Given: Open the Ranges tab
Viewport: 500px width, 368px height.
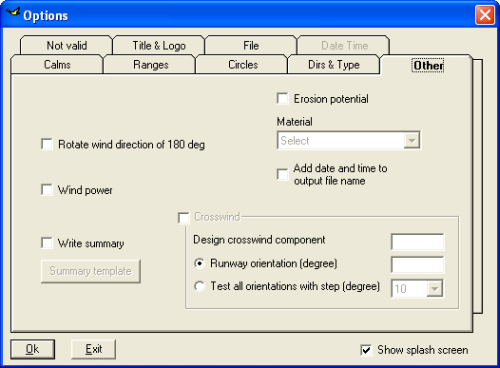Looking at the screenshot, I should 150,64.
